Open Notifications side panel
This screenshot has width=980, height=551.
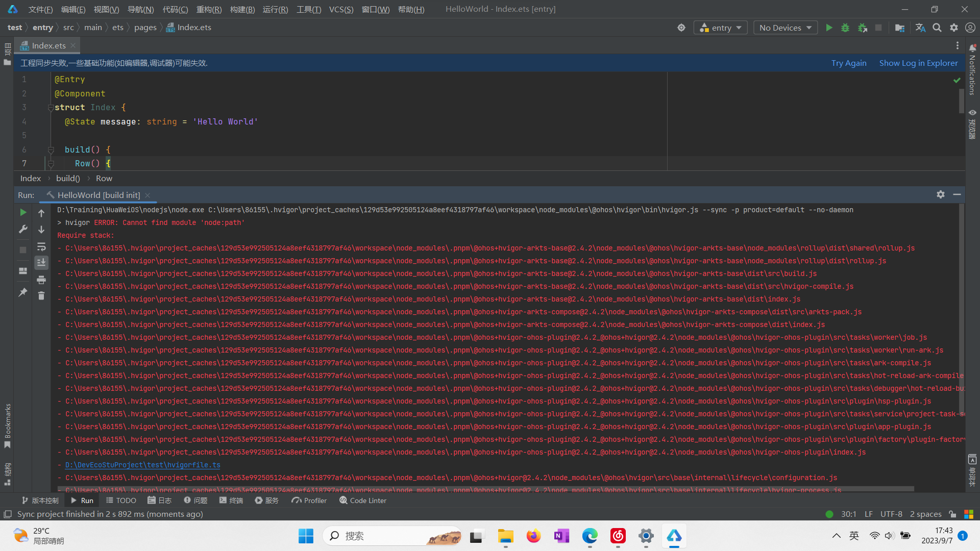972,70
